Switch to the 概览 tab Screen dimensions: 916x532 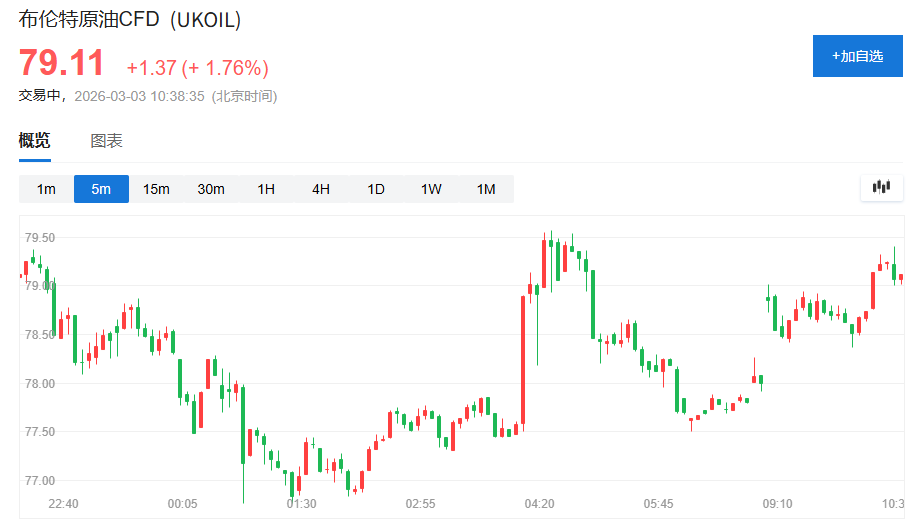35,141
